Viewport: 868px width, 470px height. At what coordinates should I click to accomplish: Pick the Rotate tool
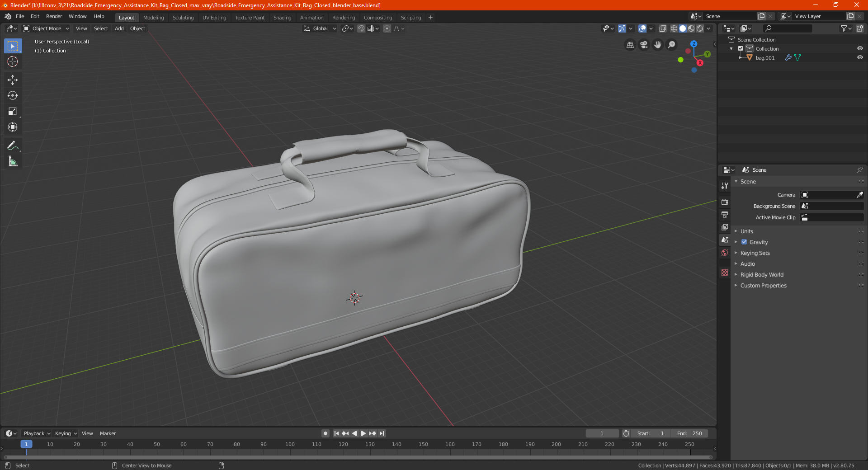pos(13,95)
